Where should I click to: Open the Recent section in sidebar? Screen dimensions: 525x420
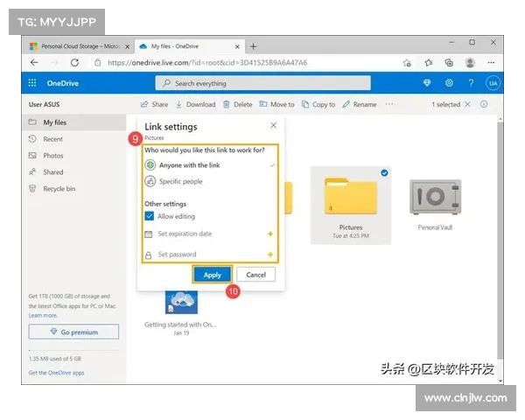(52, 139)
